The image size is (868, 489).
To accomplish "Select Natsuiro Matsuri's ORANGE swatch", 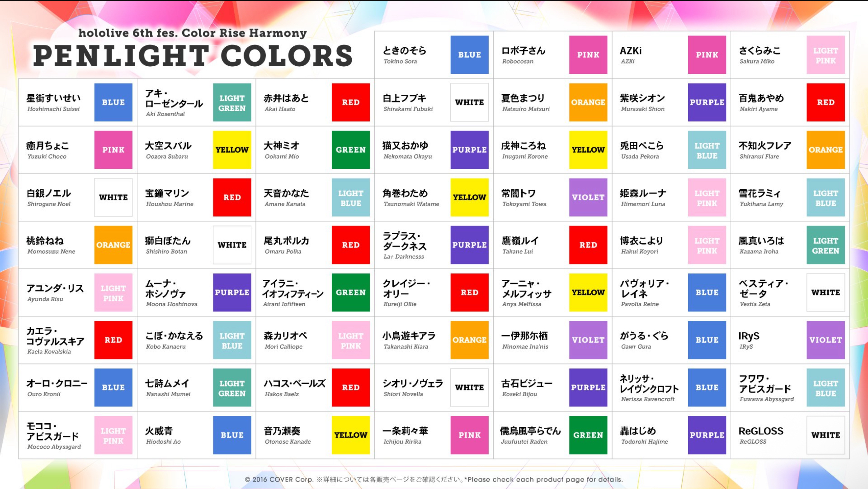I will (x=588, y=102).
